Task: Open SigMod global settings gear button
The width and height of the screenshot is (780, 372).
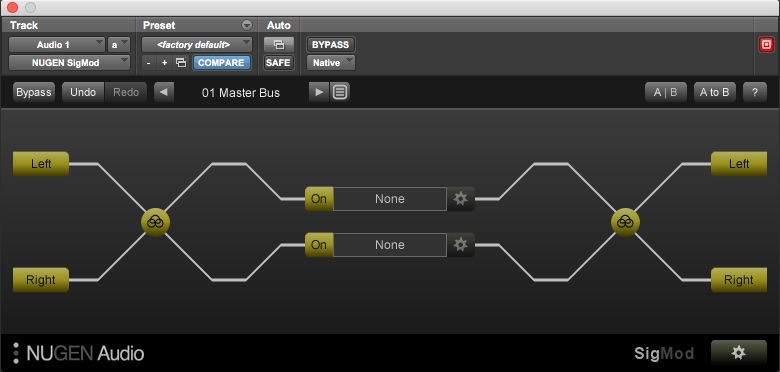Action: 739,353
